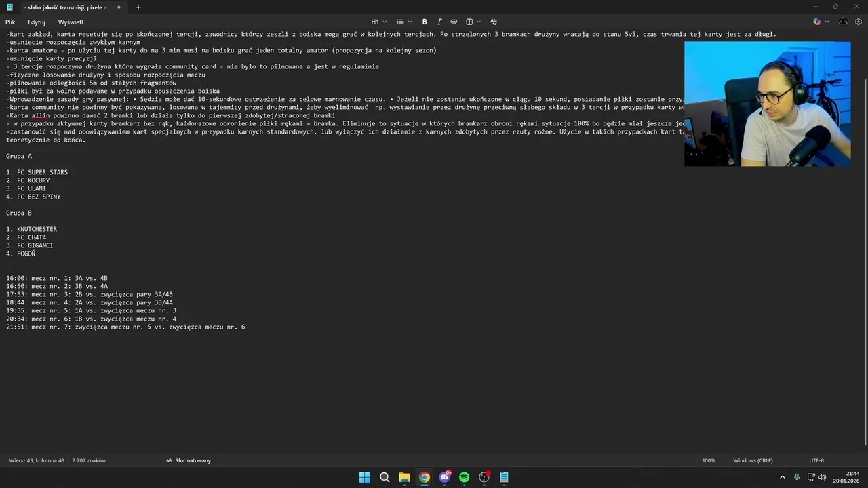Open Discord from the taskbar
This screenshot has height=488, width=868.
(444, 477)
